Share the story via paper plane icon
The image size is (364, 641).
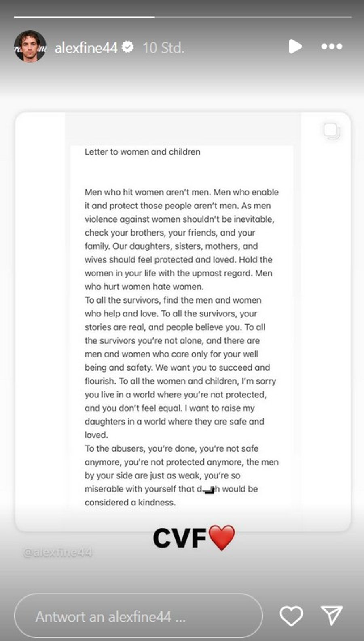332,616
